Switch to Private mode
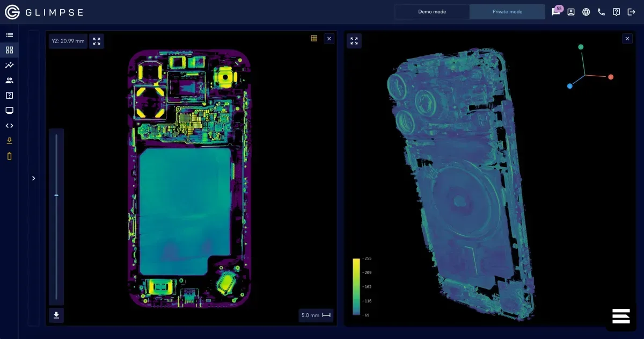644x339 pixels. point(507,12)
